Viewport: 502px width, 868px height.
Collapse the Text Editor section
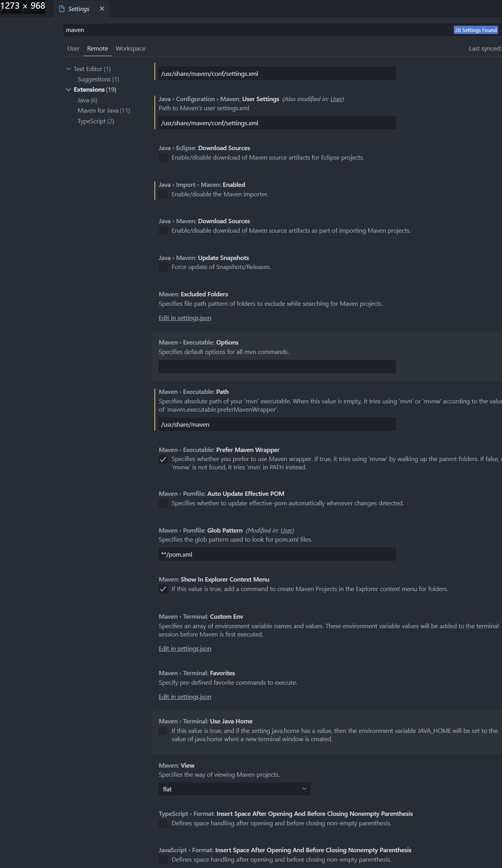tap(68, 68)
